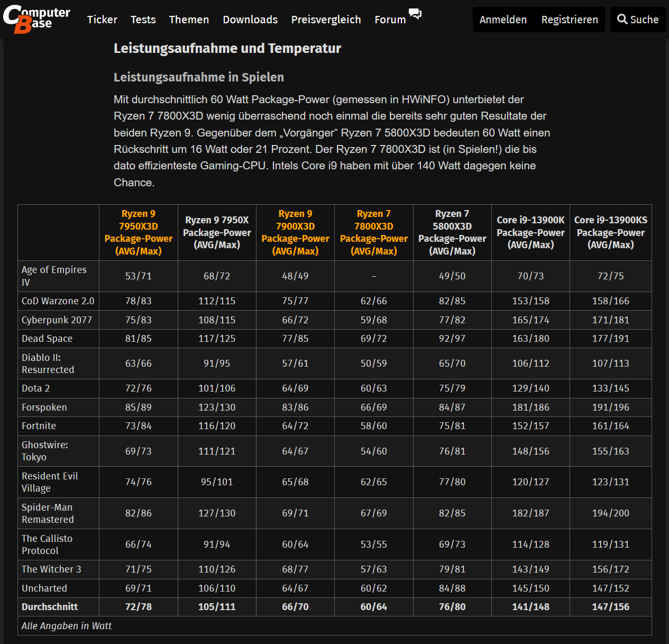Viewport: 669px width, 644px height.
Task: Open the Ticker menu item
Action: point(102,20)
